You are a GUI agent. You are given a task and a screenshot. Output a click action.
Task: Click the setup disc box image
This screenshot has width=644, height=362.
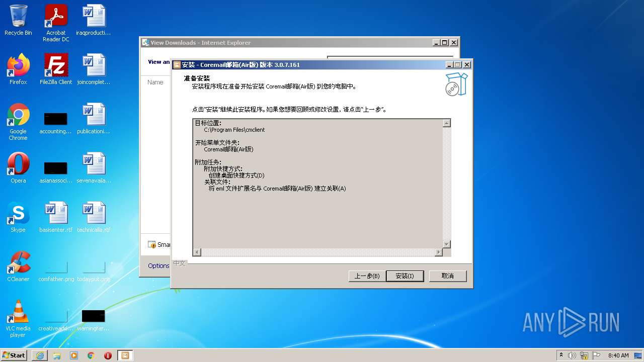pos(456,84)
